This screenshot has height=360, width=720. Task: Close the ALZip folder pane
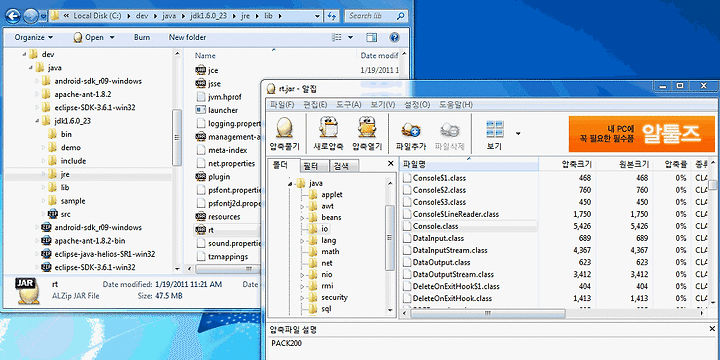pos(391,163)
